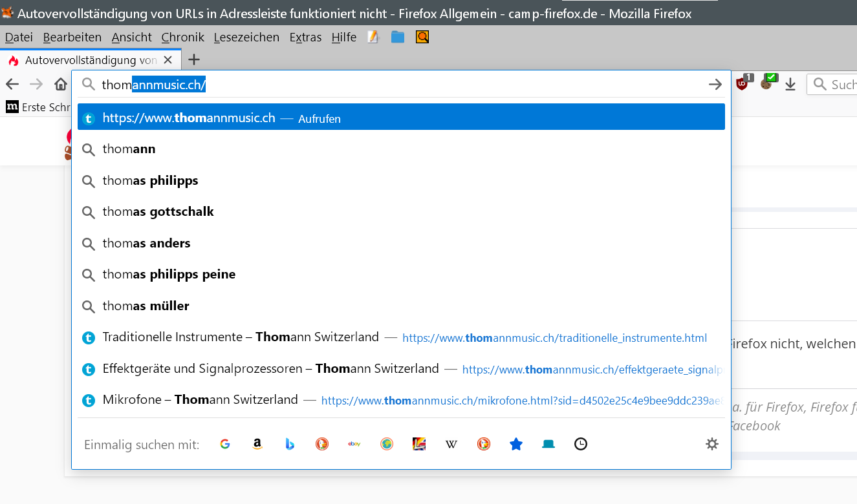The width and height of the screenshot is (857, 504).
Task: Open the Datei menu
Action: pos(19,37)
